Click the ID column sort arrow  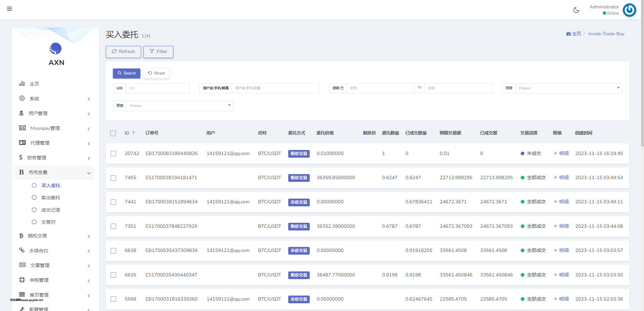coord(133,133)
